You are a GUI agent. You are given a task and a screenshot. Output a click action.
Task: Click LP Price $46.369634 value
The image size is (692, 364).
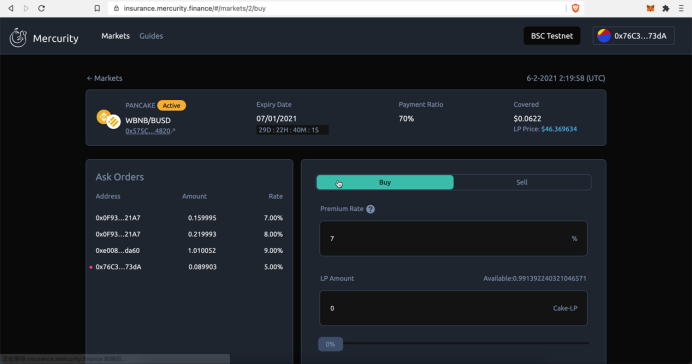coord(559,129)
